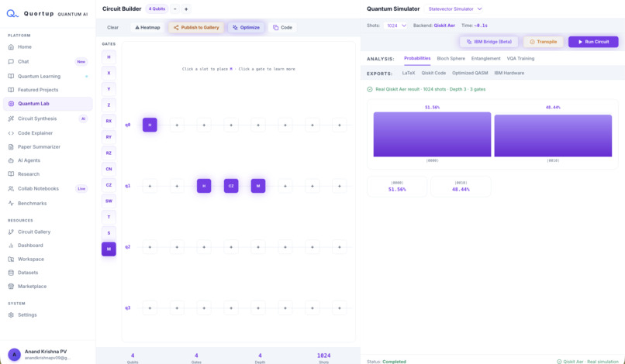Open the Code view
Image resolution: width=625 pixels, height=364 pixels.
[282, 27]
